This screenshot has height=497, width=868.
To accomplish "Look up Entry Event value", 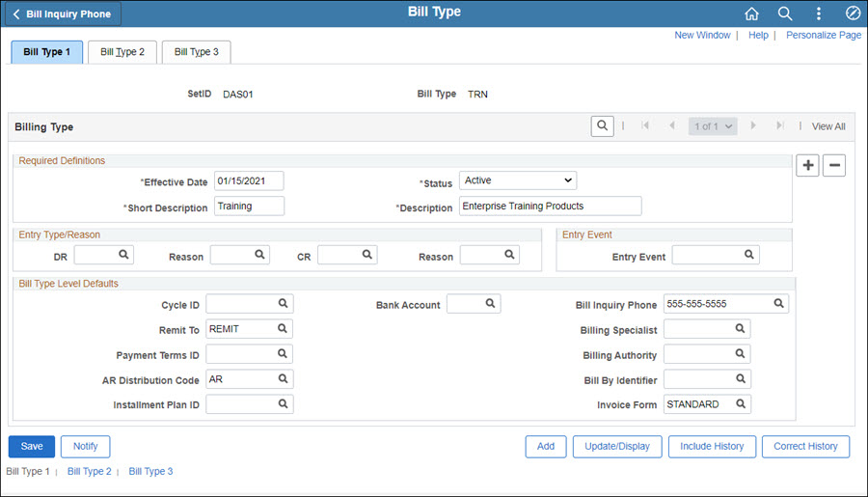I will 749,255.
